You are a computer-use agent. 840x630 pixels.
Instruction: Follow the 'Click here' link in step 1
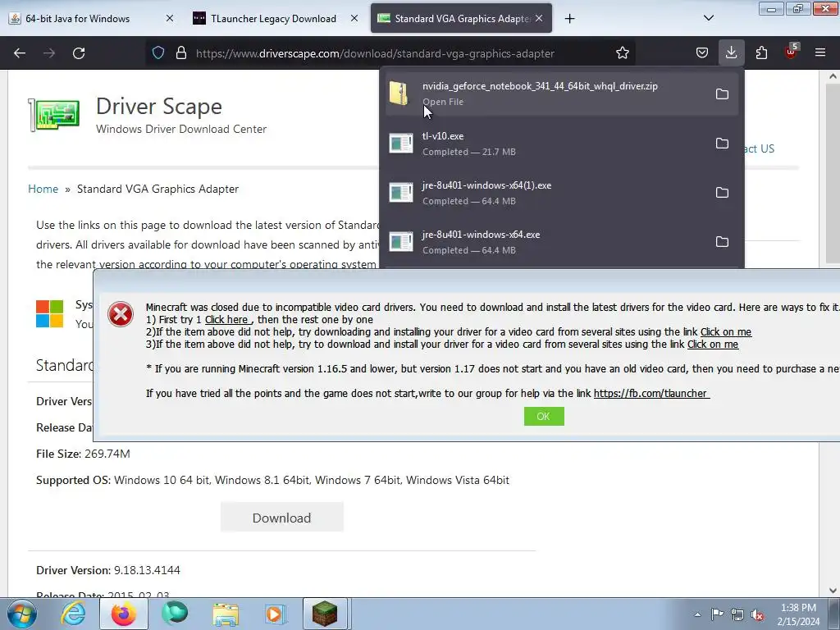point(227,320)
